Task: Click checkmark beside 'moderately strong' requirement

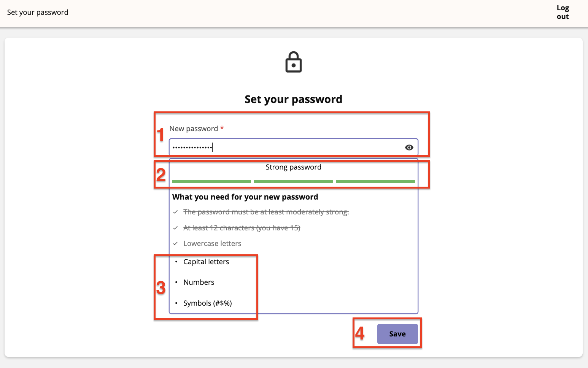Action: click(x=175, y=212)
